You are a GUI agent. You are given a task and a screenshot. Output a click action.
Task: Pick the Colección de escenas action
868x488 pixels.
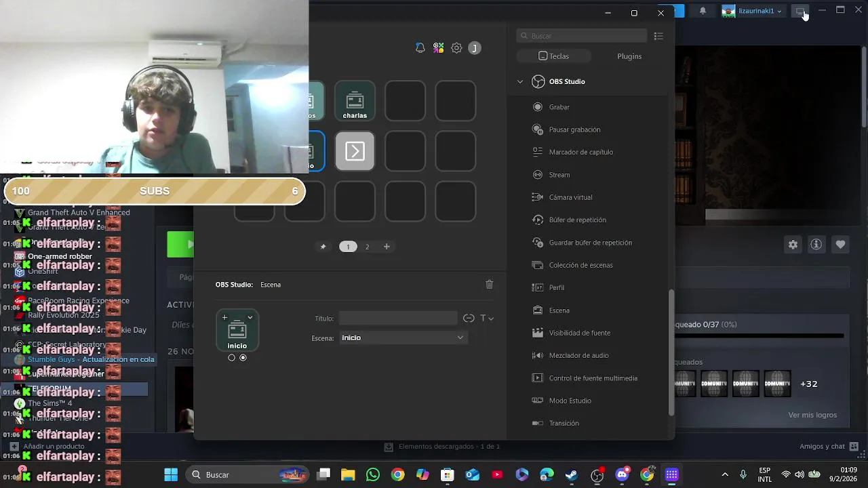pos(580,265)
